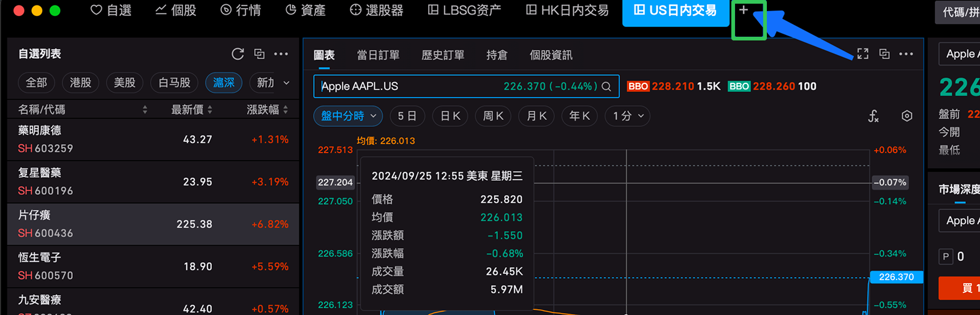Click the pop-out window icon in watchlist header
The height and width of the screenshot is (315, 980).
click(260, 54)
